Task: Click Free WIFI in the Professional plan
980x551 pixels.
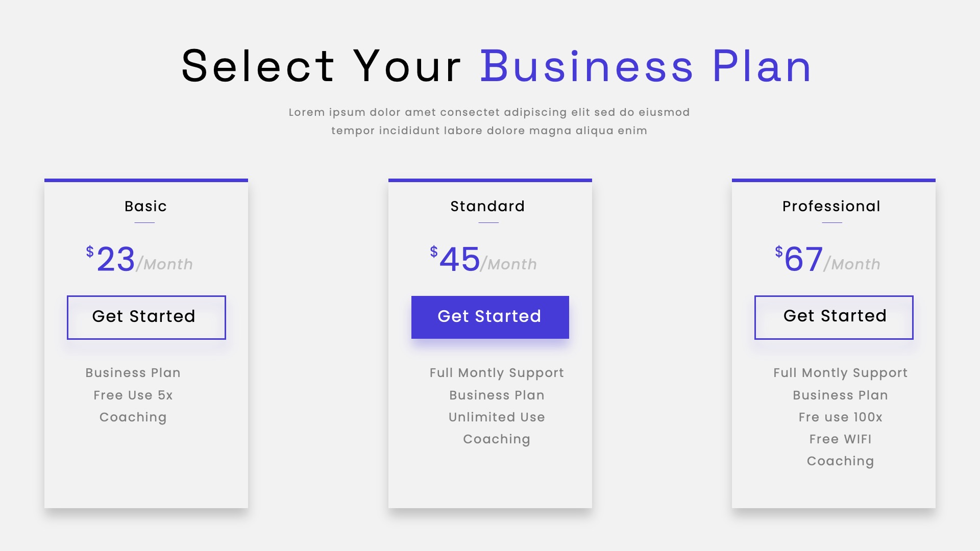Action: pyautogui.click(x=840, y=439)
